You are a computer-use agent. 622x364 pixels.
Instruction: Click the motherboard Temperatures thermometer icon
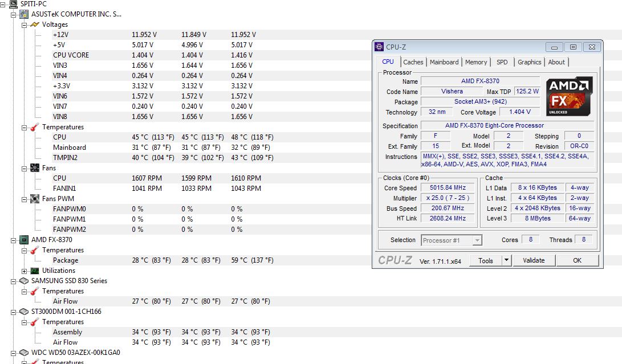[x=35, y=127]
